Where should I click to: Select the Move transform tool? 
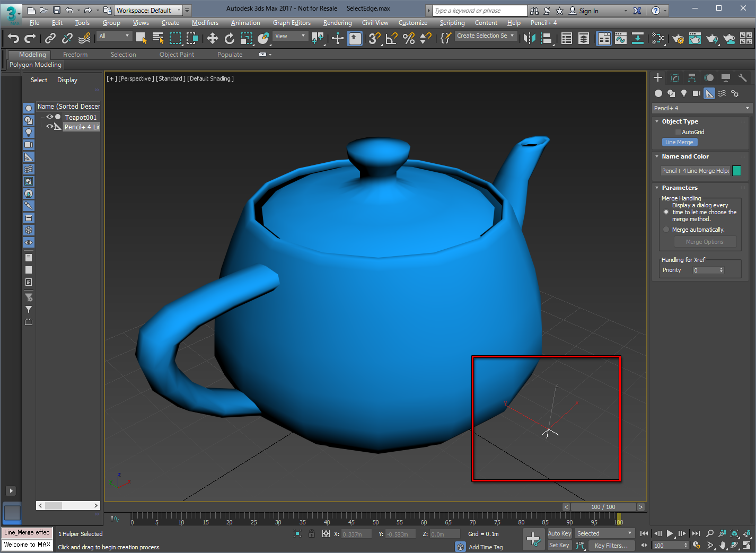[x=212, y=38]
